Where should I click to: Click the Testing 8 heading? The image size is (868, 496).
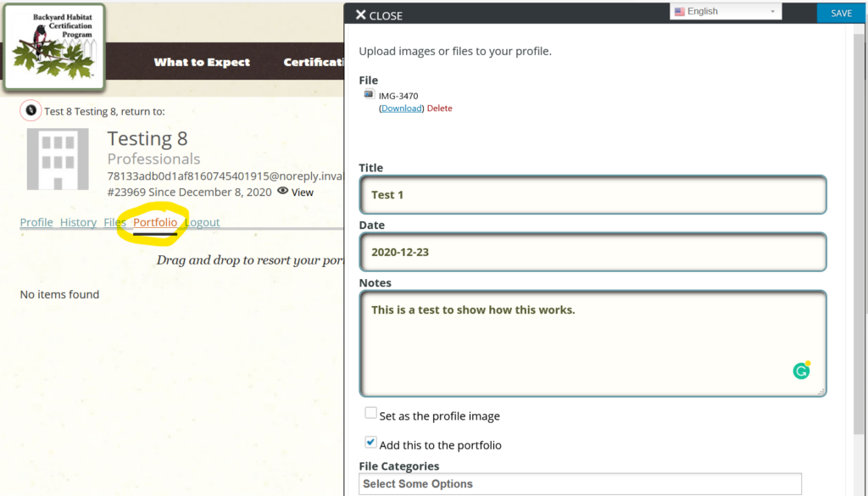coord(147,138)
